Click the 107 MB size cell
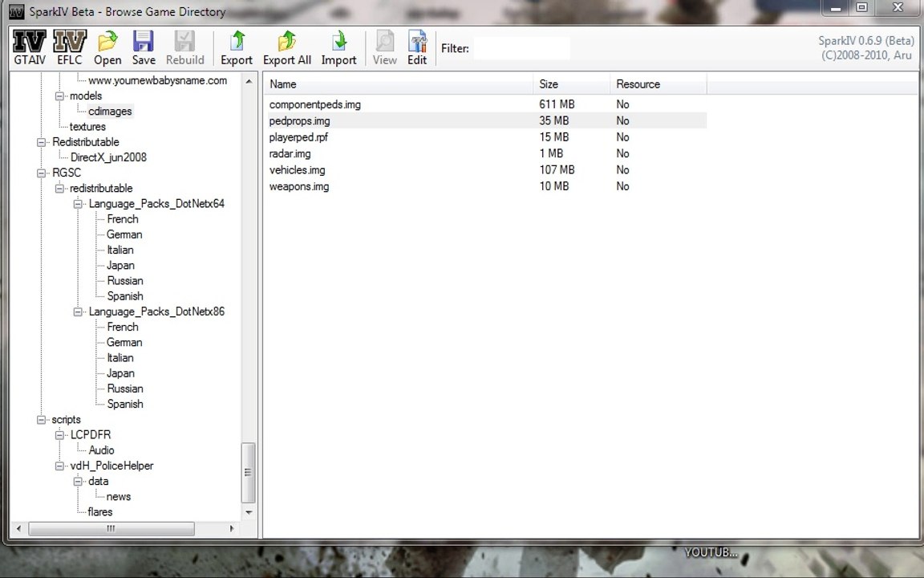Viewport: 924px width, 578px height. pyautogui.click(x=557, y=170)
